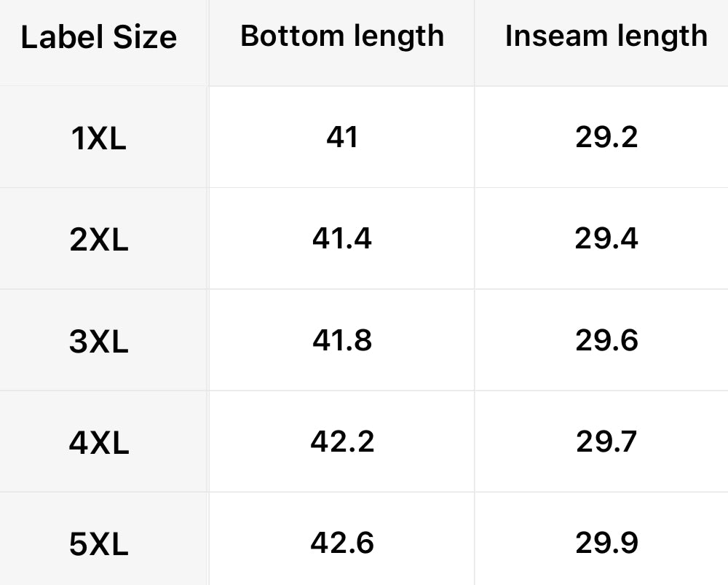This screenshot has width=728, height=585.
Task: Click the bottom length value 42.6
Action: click(x=342, y=543)
